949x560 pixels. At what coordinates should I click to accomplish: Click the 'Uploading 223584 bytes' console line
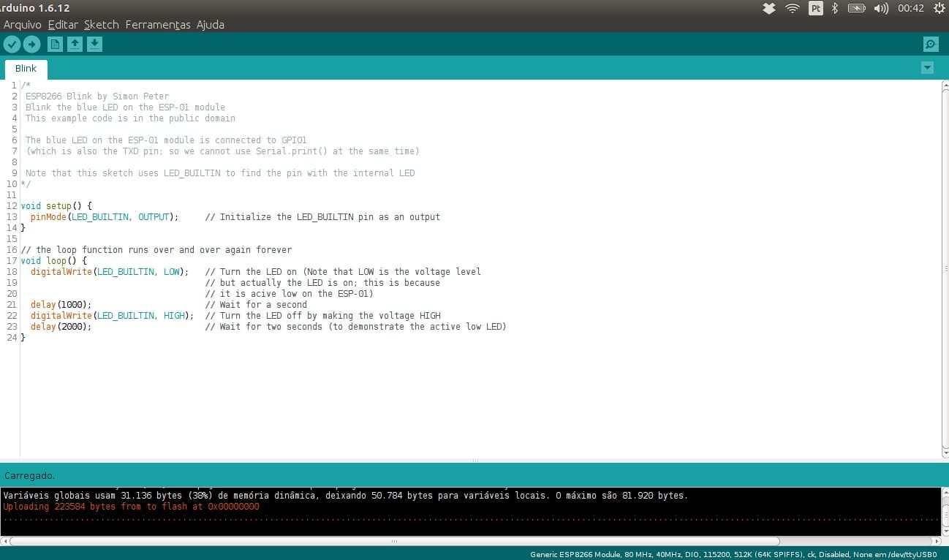point(132,507)
